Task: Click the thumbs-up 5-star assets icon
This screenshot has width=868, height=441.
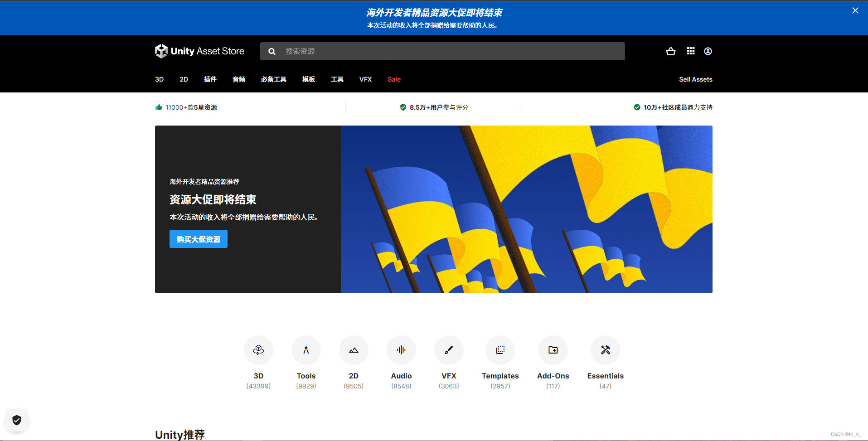Action: pos(159,107)
